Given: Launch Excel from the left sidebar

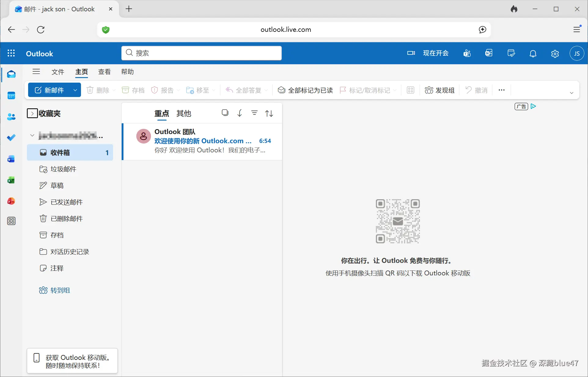Looking at the screenshot, I should point(11,180).
